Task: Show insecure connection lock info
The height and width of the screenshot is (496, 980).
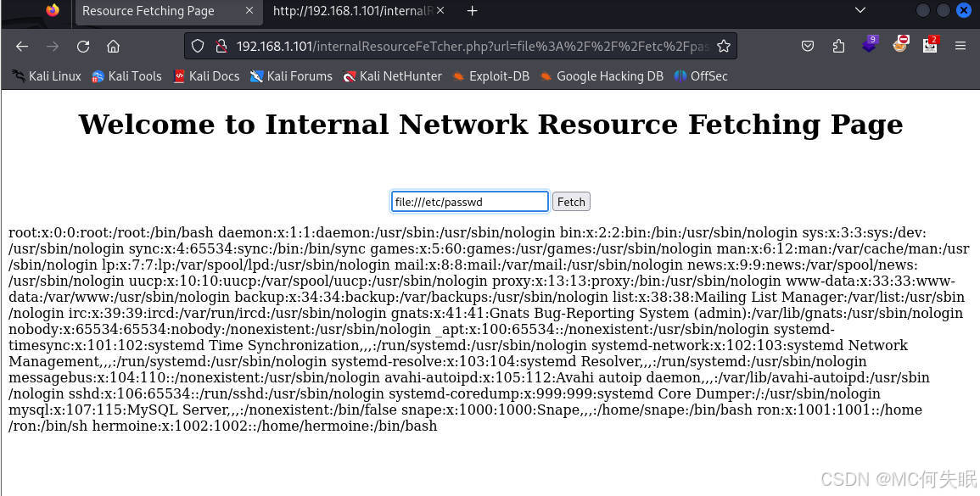Action: click(x=221, y=47)
